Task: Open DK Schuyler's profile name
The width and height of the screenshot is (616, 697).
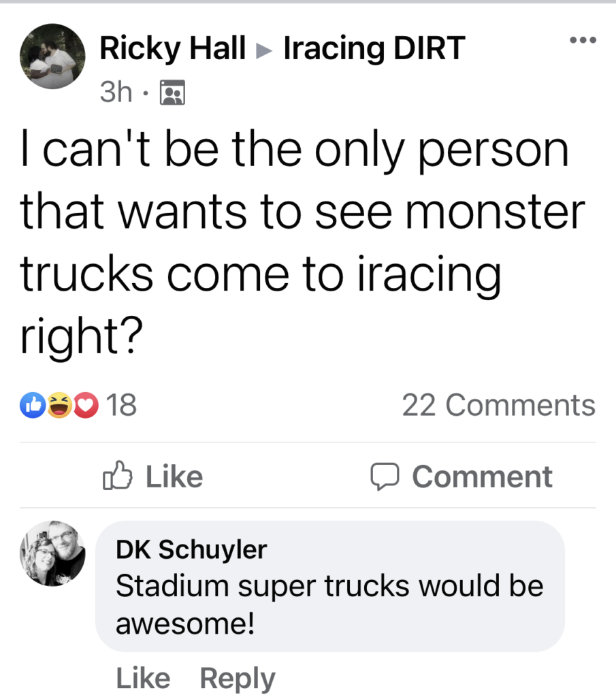Action: pos(191,550)
